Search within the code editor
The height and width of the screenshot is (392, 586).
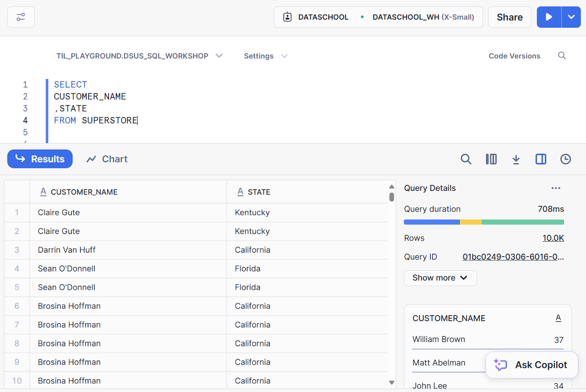562,56
